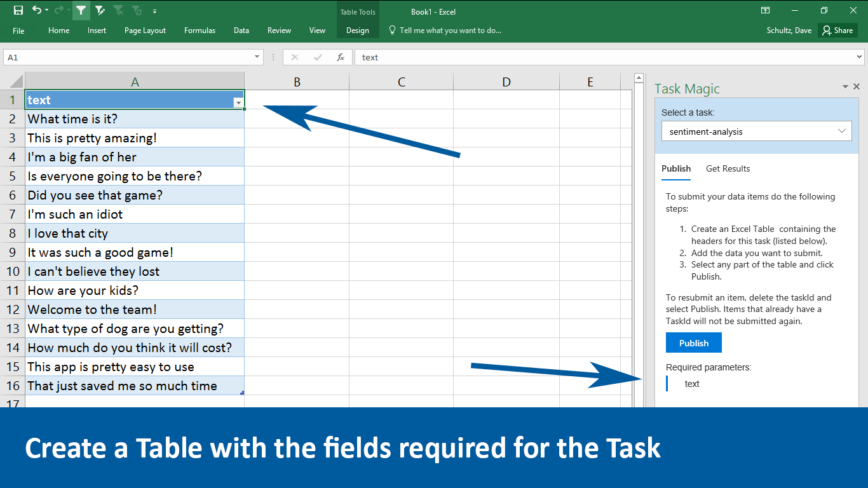
Task: Click inside the Name Box showing A1
Action: pos(127,57)
